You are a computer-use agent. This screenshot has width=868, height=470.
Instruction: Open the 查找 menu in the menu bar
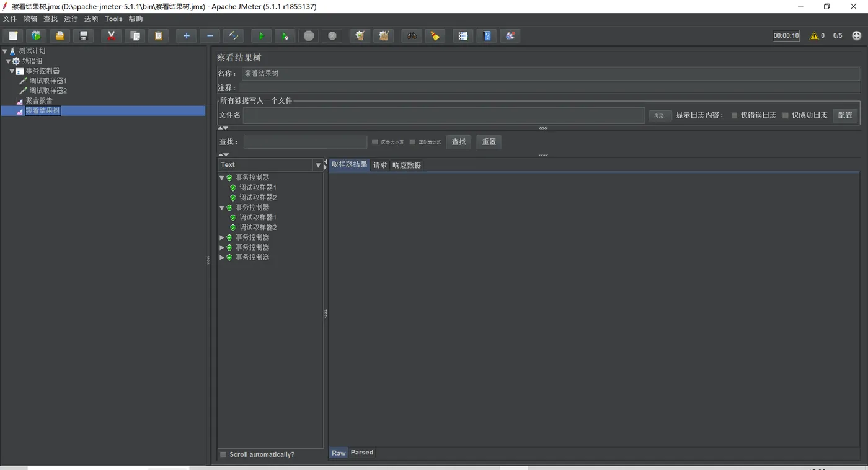click(51, 19)
